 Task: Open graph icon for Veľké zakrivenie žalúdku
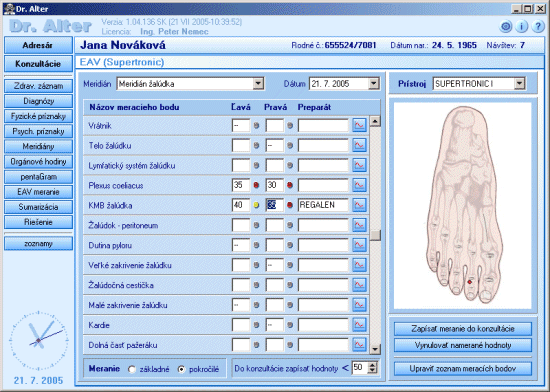[x=359, y=265]
